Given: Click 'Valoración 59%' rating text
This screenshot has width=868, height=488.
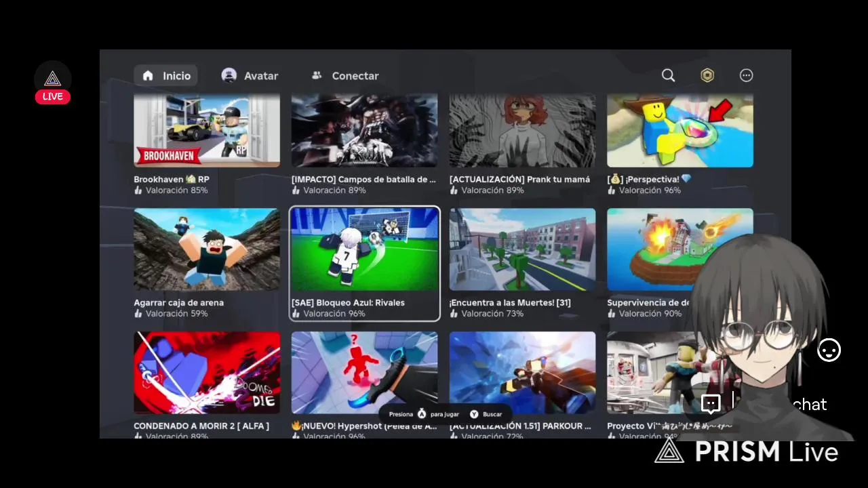Looking at the screenshot, I should (x=177, y=314).
